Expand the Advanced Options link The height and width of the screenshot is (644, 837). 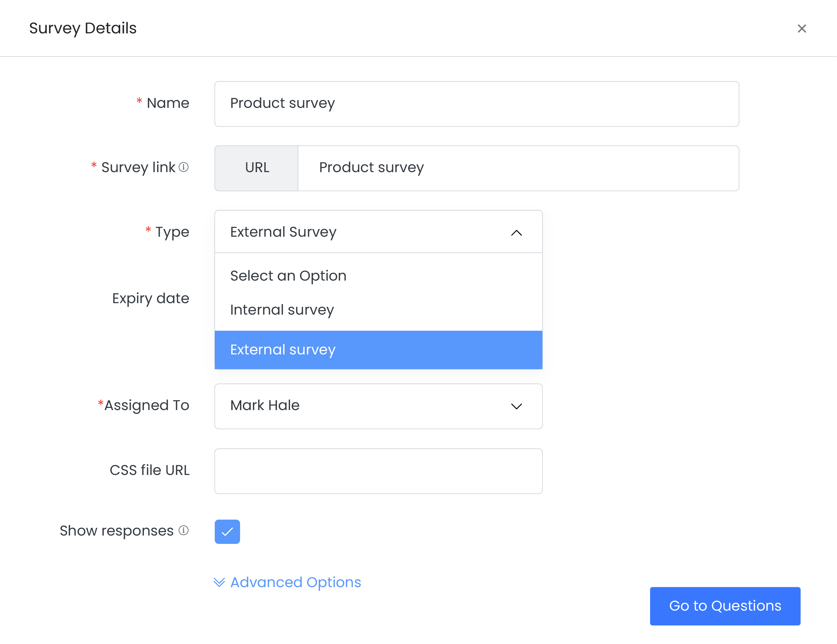(x=295, y=582)
